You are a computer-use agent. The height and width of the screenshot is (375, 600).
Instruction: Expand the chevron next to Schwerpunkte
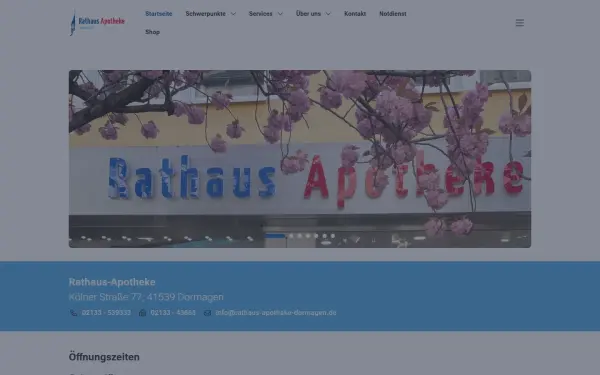click(233, 14)
